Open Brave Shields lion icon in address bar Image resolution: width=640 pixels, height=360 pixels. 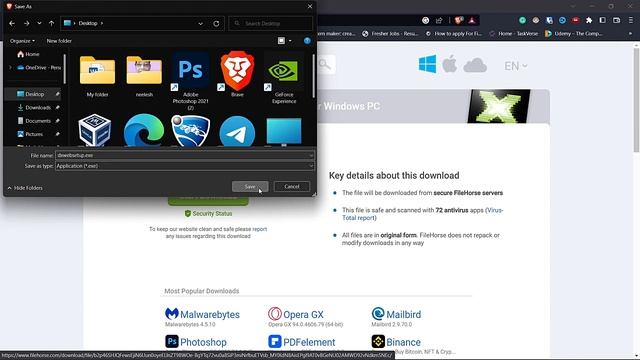459,20
